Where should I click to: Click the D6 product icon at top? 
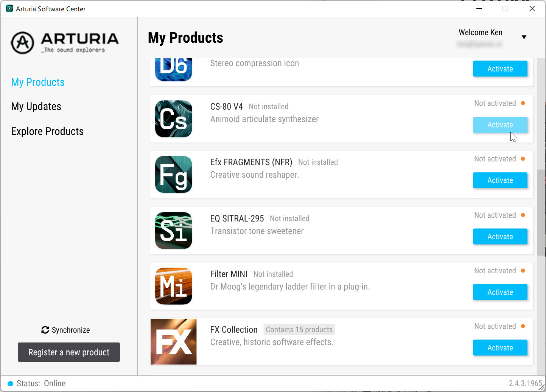tap(174, 70)
